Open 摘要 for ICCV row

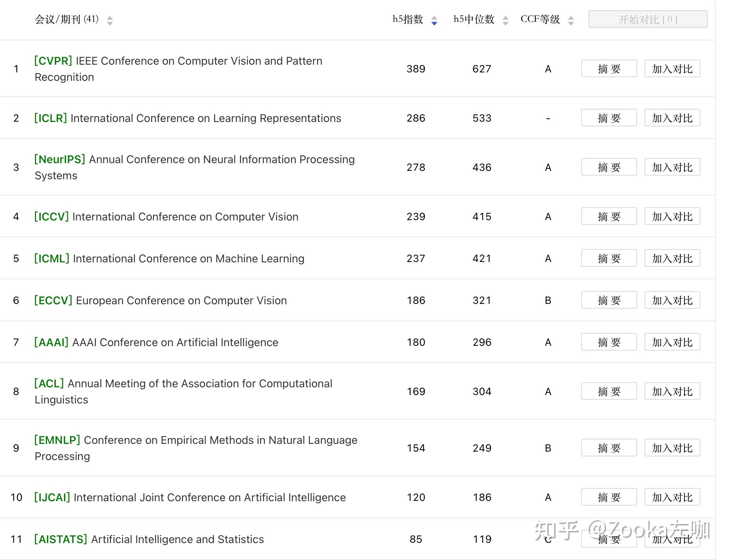(609, 216)
